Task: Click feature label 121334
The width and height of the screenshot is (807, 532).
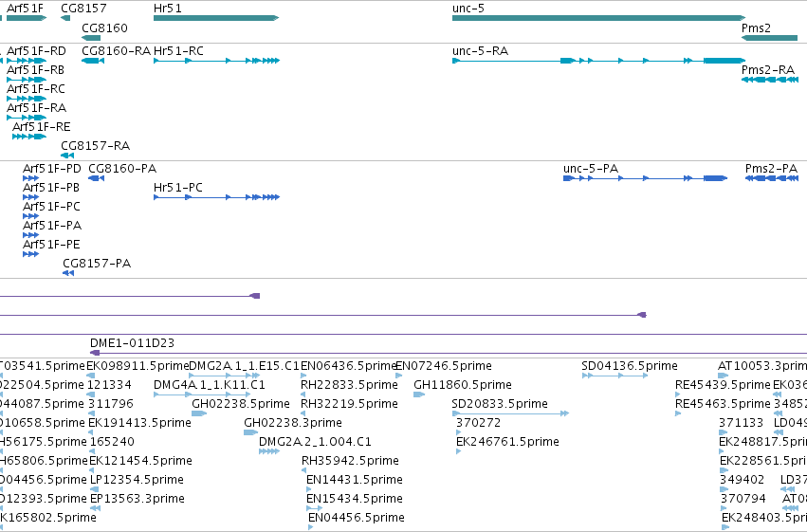Action: click(109, 385)
